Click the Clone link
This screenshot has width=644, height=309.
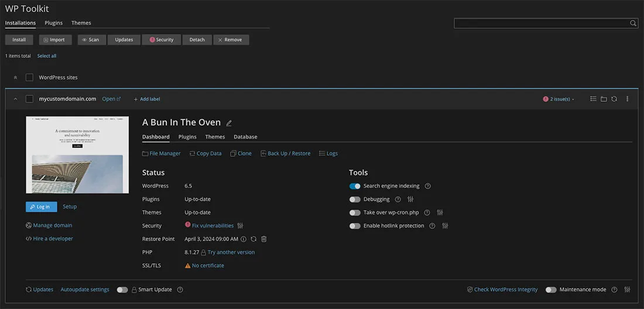click(241, 153)
